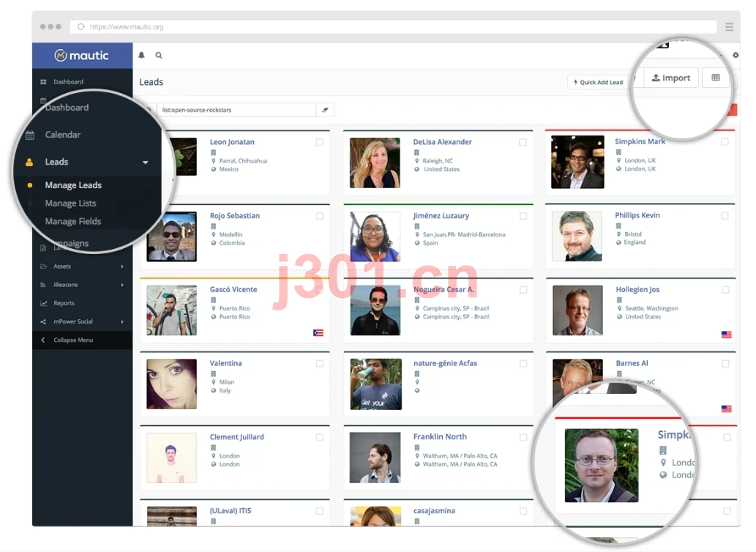The height and width of the screenshot is (552, 756).
Task: Expand the Assets menu arrow
Action: 122,266
